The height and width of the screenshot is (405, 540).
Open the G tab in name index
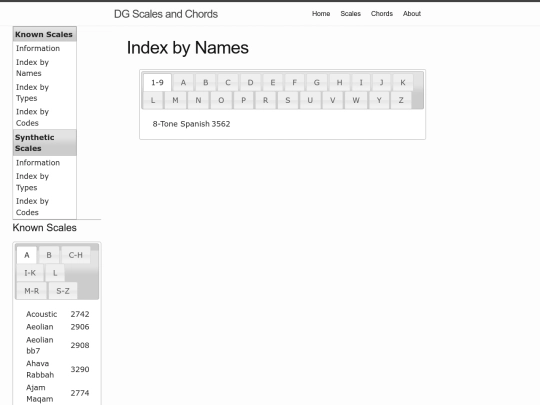pos(316,83)
